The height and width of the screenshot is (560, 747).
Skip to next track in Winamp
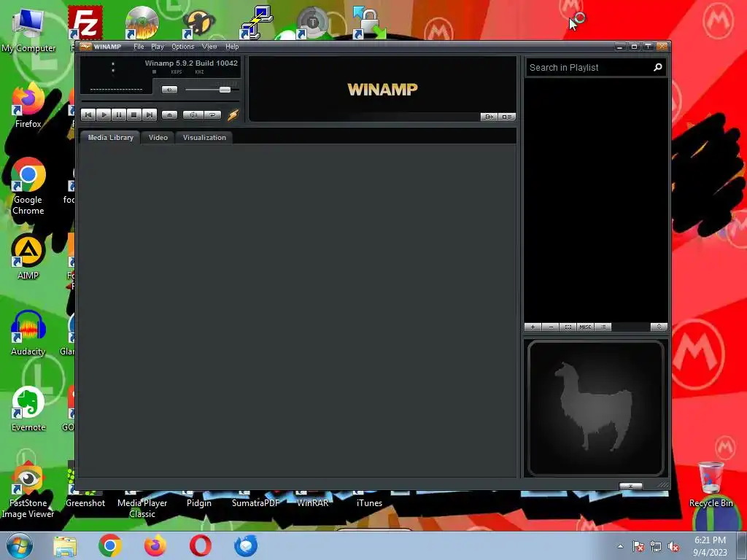tap(149, 114)
